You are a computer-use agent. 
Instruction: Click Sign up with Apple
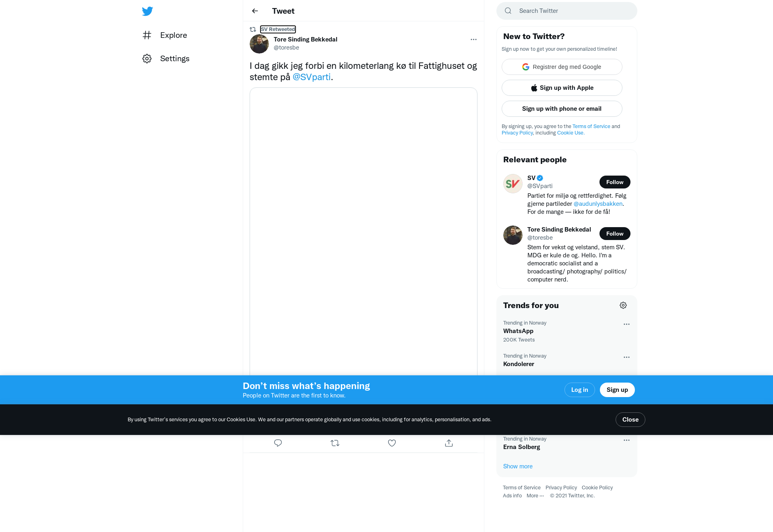(562, 88)
